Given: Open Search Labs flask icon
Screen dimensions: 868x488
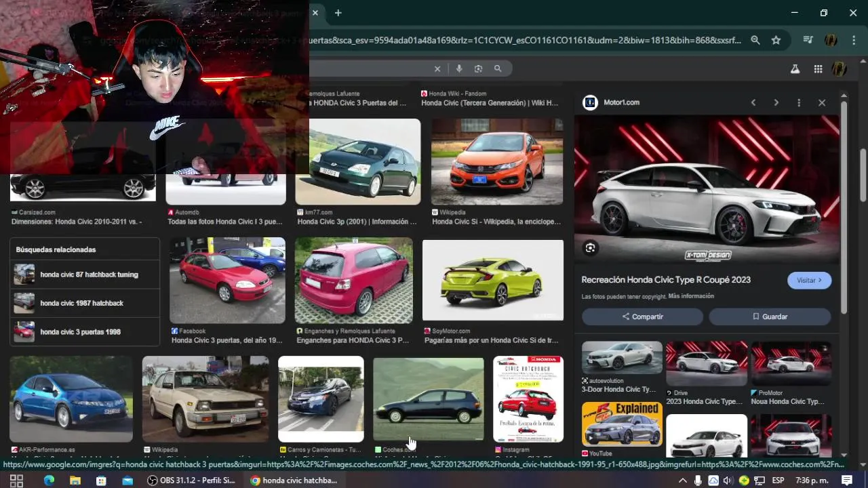Looking at the screenshot, I should point(795,69).
